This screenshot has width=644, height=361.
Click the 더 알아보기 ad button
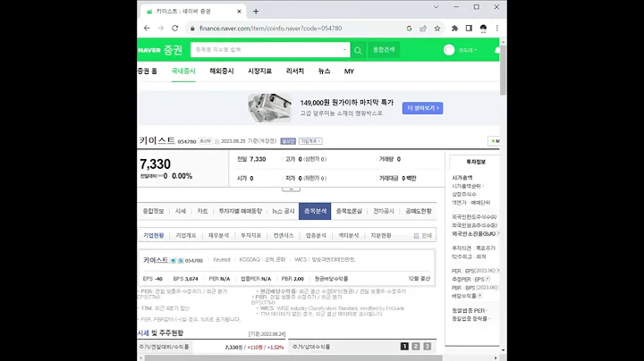pos(422,108)
